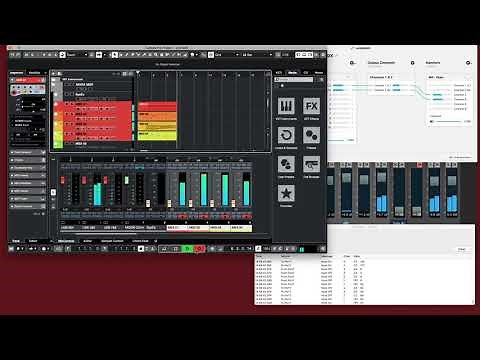
Task: Open the transport bar setup gear
Action: pyautogui.click(x=322, y=249)
